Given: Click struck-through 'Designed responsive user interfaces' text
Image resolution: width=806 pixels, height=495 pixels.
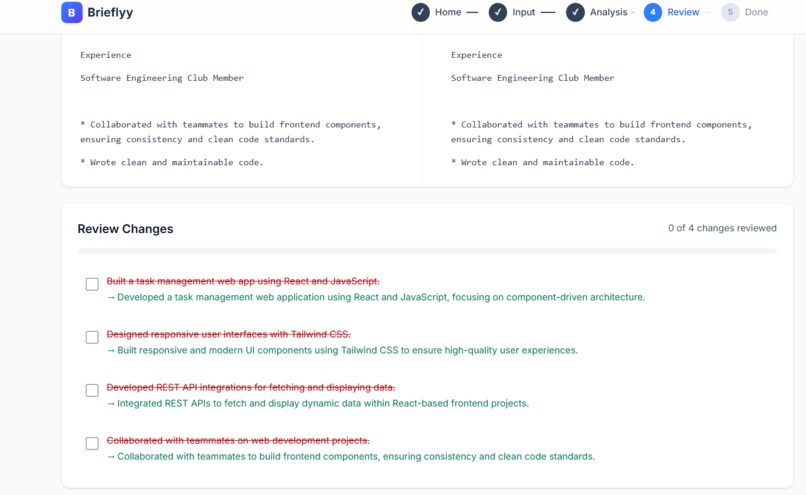Looking at the screenshot, I should [228, 334].
